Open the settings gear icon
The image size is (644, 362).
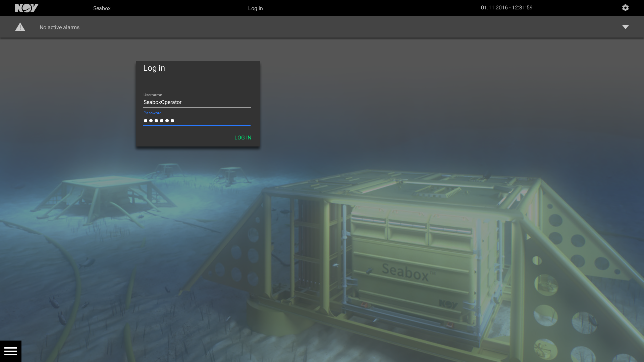tap(625, 8)
